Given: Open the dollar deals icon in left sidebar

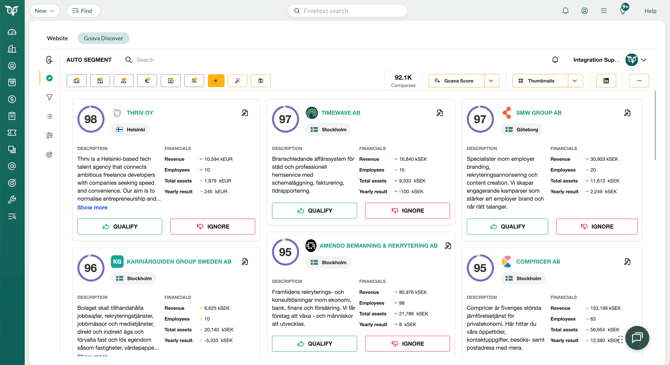Looking at the screenshot, I should pyautogui.click(x=12, y=99).
